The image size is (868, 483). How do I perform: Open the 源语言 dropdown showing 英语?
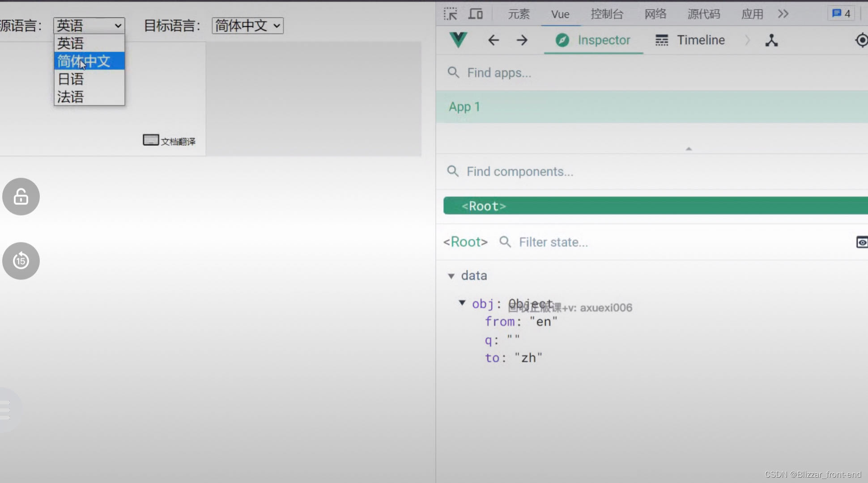[89, 25]
